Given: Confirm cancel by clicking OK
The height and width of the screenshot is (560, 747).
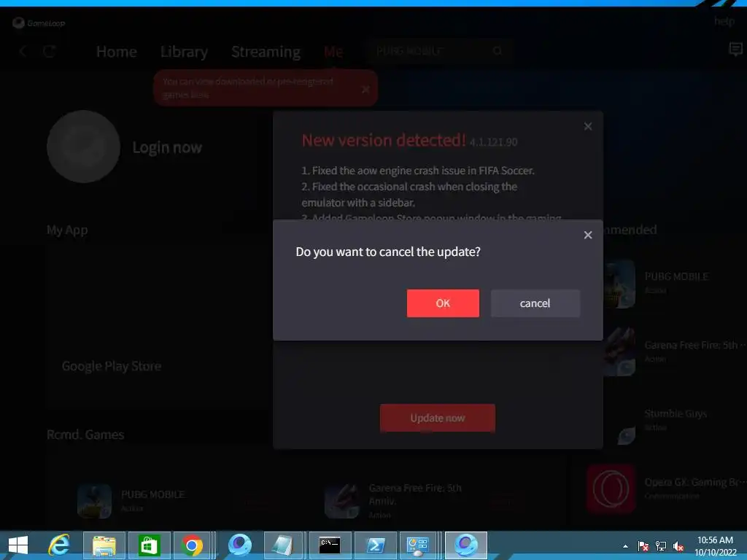Looking at the screenshot, I should click(x=443, y=303).
